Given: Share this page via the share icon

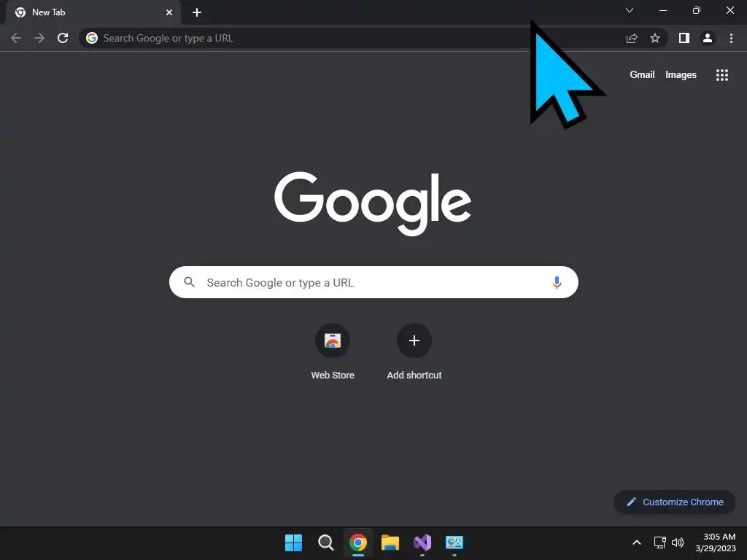Looking at the screenshot, I should click(x=632, y=38).
